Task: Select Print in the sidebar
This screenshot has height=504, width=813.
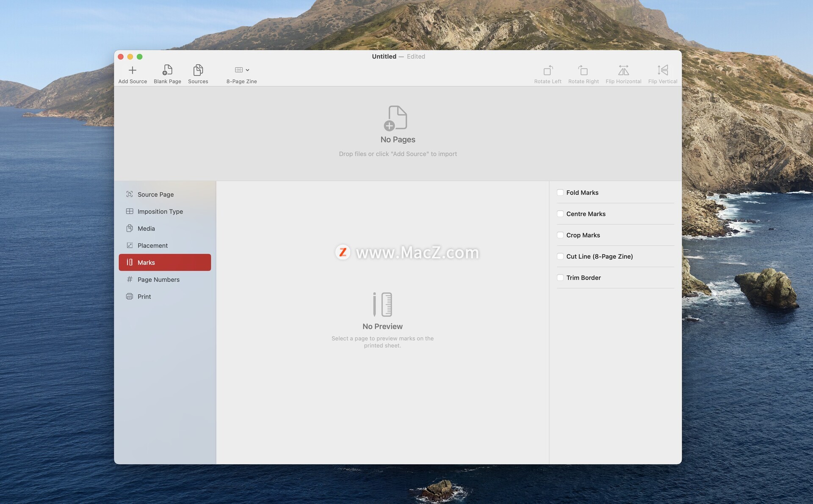Action: tap(144, 297)
